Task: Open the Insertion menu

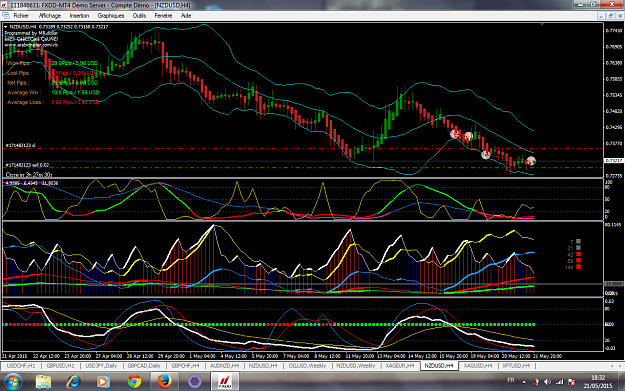Action: [79, 16]
